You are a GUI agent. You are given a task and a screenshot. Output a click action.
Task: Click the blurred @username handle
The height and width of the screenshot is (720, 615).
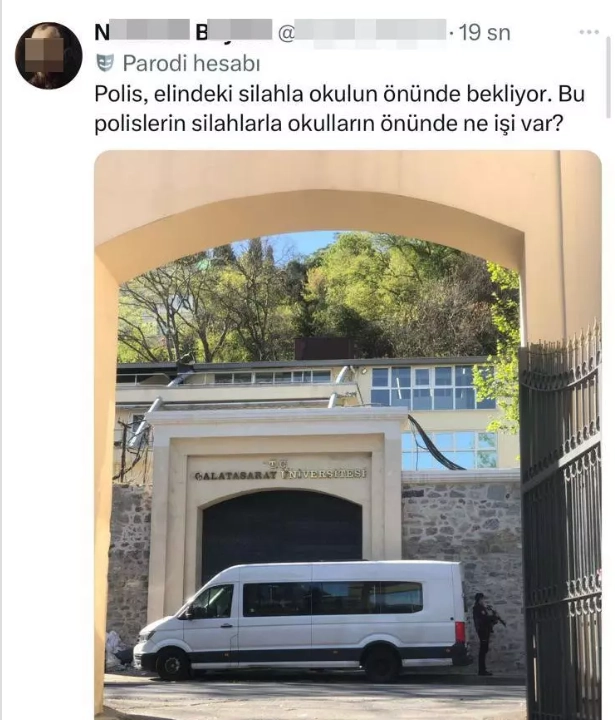[362, 32]
